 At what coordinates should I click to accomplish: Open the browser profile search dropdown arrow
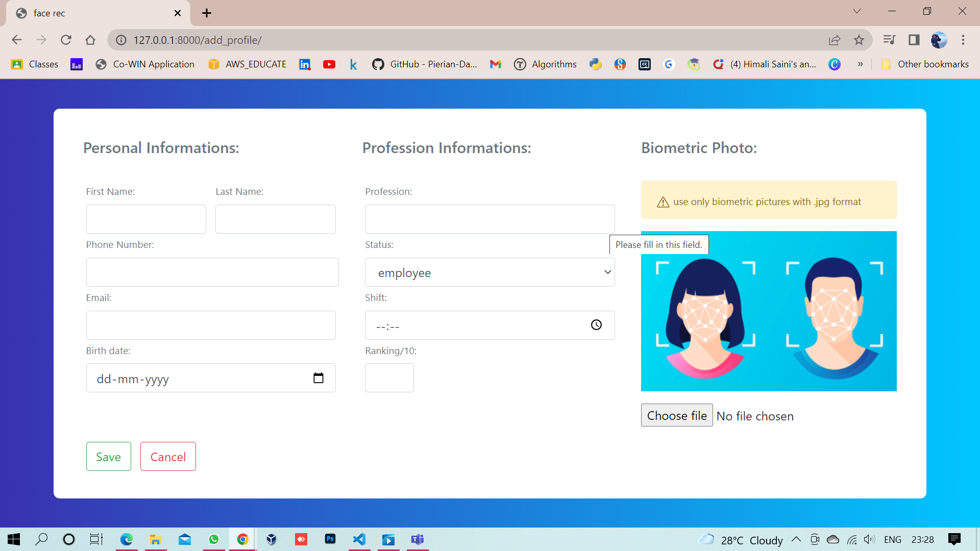(x=857, y=11)
